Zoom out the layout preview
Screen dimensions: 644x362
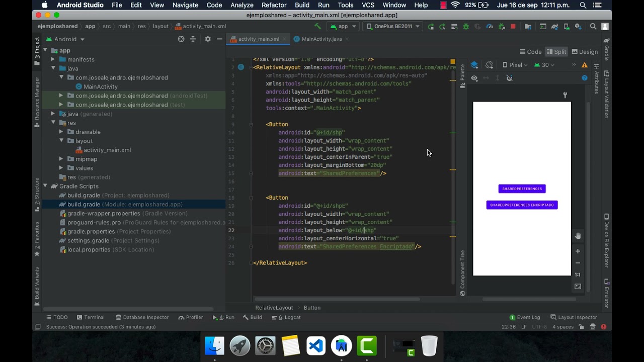click(x=578, y=263)
